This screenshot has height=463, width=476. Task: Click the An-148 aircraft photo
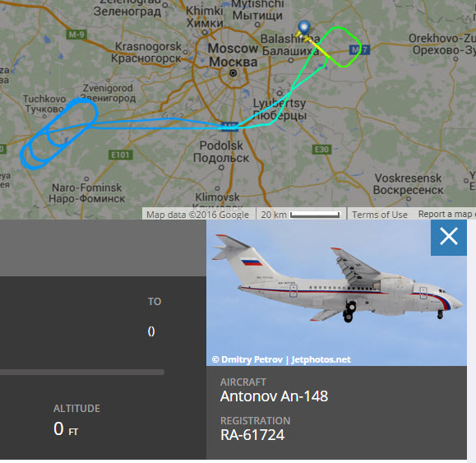[336, 293]
